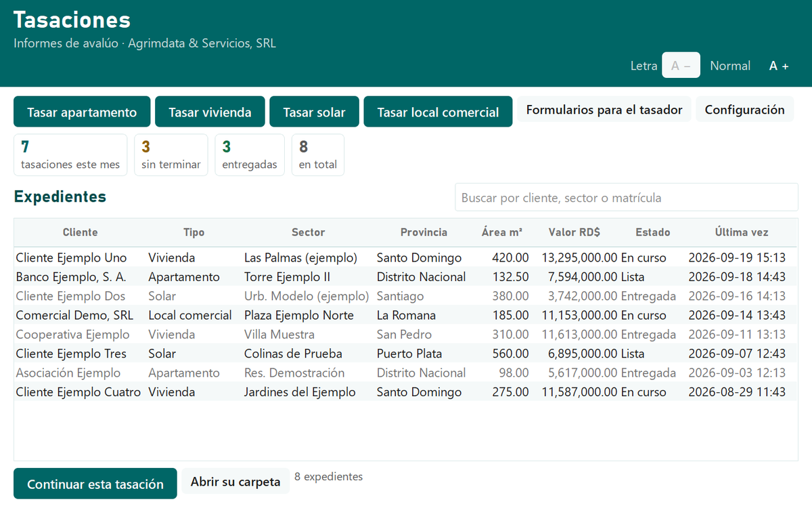
Task: Sort by Tipo column header
Action: coord(194,232)
